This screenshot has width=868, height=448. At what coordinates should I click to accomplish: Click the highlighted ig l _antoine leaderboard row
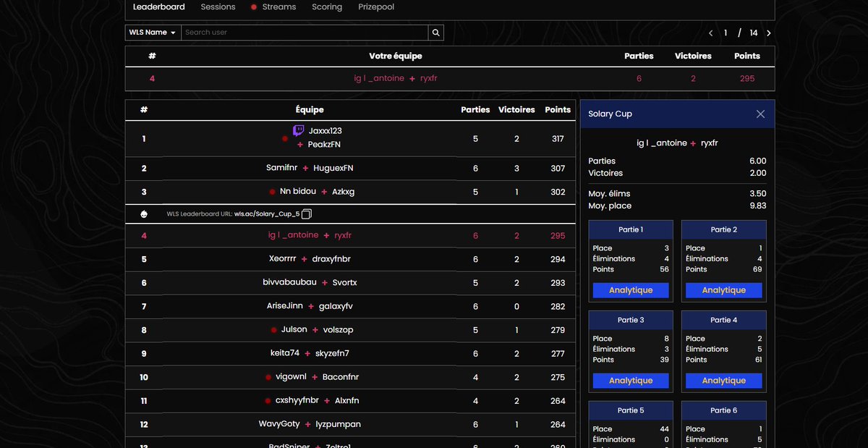click(350, 235)
